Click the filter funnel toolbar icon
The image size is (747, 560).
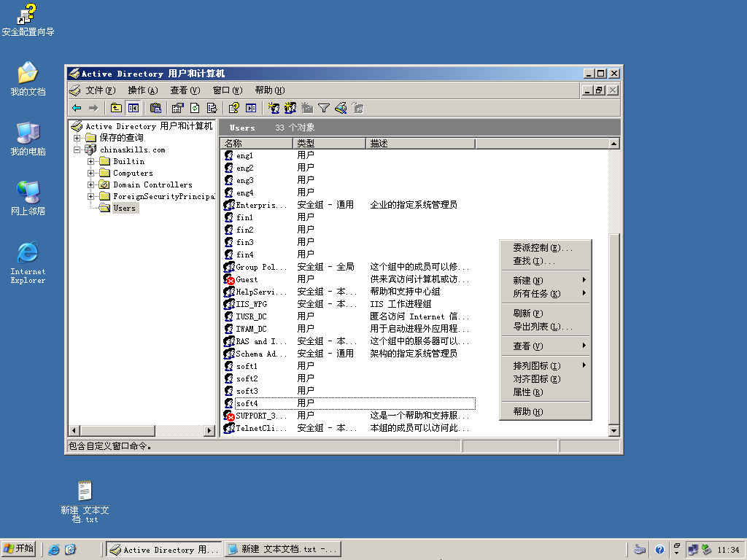[324, 108]
